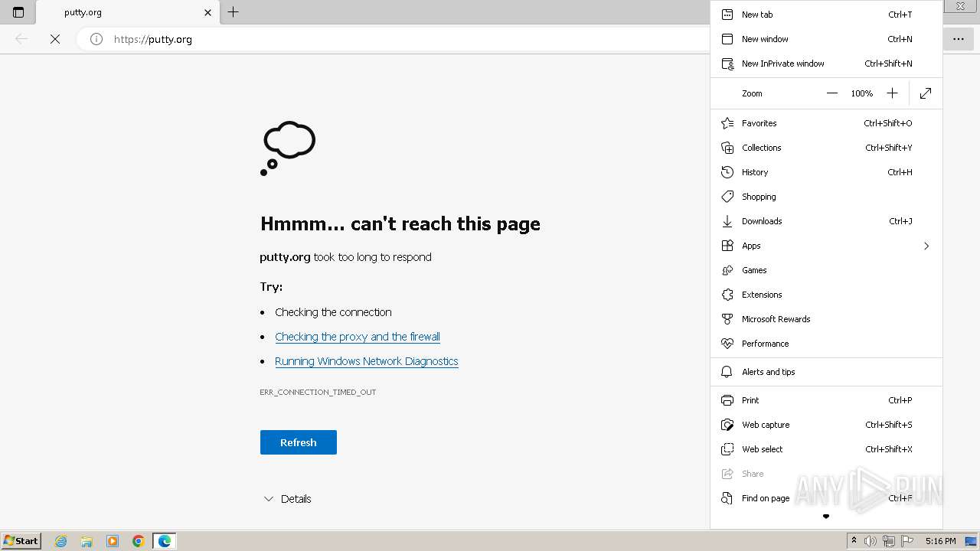Decrease zoom with the minus button
This screenshot has width=980, height=551.
coord(832,93)
